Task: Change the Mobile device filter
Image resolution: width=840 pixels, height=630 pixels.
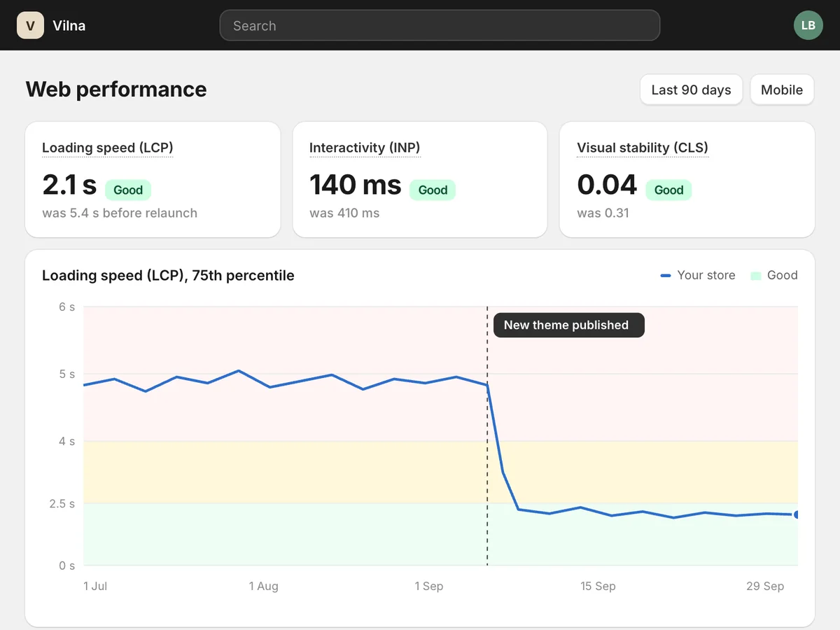Action: (x=782, y=90)
